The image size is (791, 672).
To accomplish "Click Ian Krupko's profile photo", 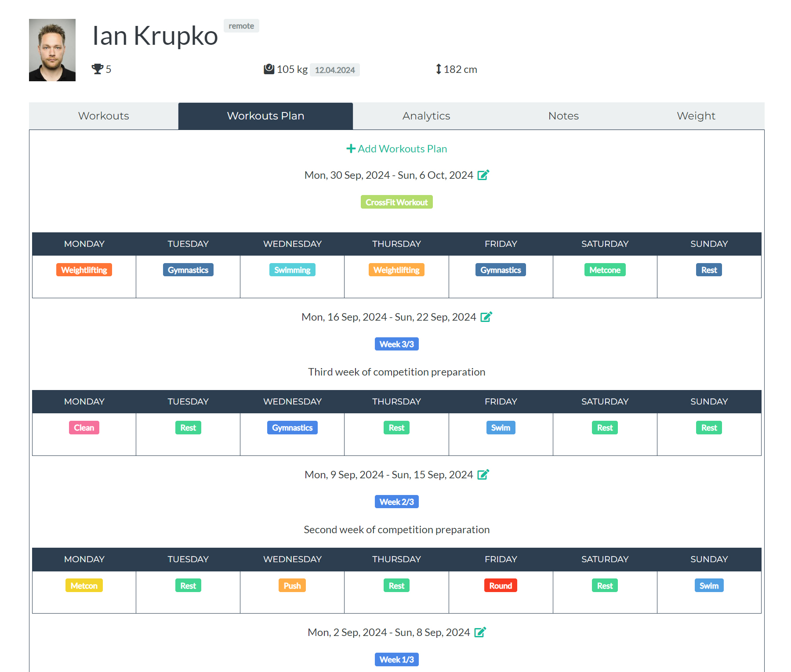I will click(52, 50).
